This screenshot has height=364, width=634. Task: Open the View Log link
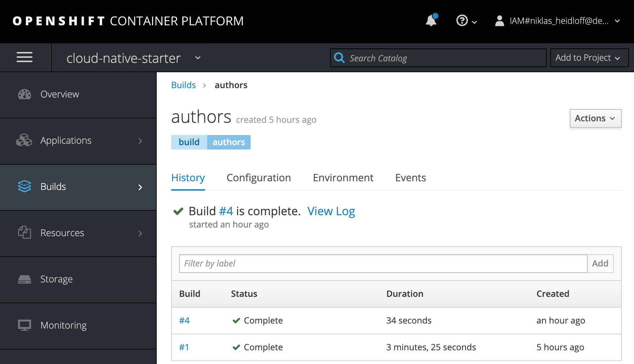tap(331, 211)
